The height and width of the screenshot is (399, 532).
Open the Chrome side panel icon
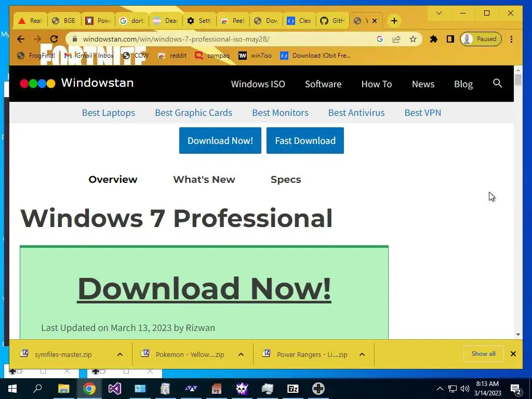[x=450, y=39]
